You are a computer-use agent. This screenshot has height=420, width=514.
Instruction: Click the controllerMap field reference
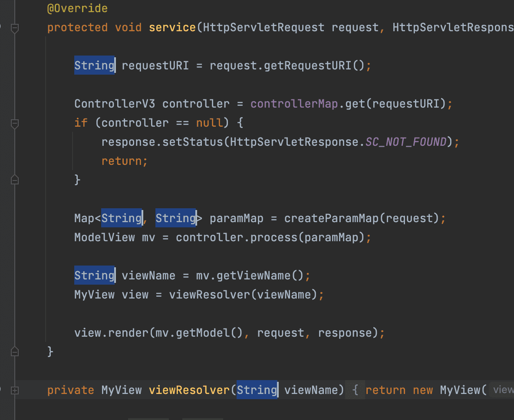pyautogui.click(x=294, y=104)
